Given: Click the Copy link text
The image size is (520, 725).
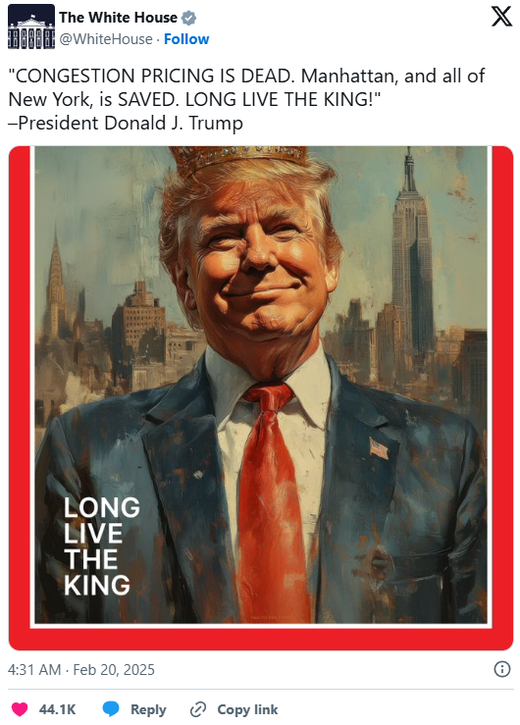Looking at the screenshot, I should 248,709.
